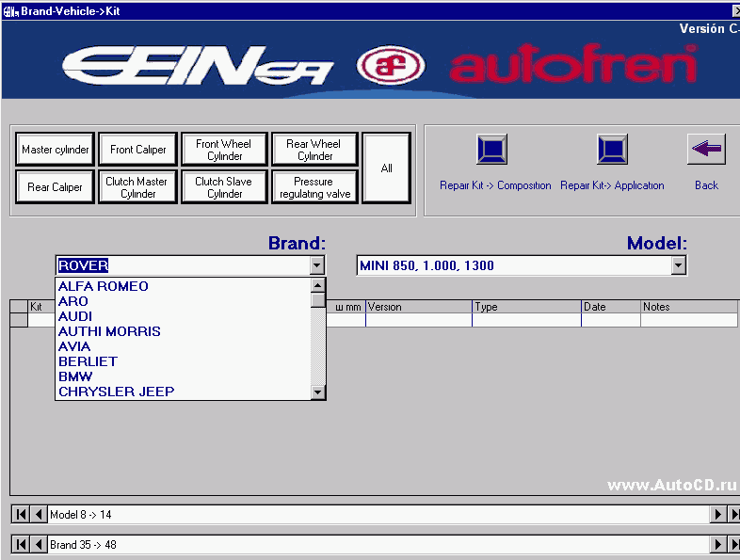The image size is (740, 560).
Task: Go to previous record in Brand navigator
Action: point(39,545)
